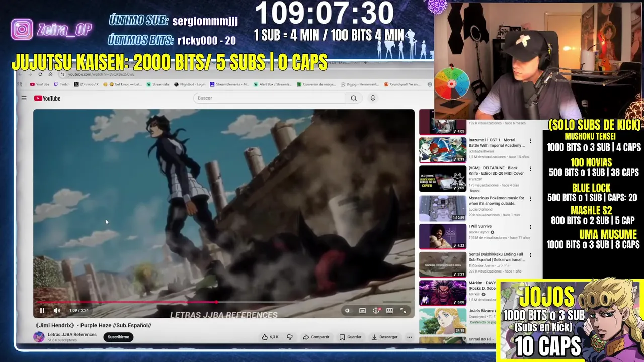The height and width of the screenshot is (362, 644).
Task: Click the search magnifier button
Action: [354, 98]
